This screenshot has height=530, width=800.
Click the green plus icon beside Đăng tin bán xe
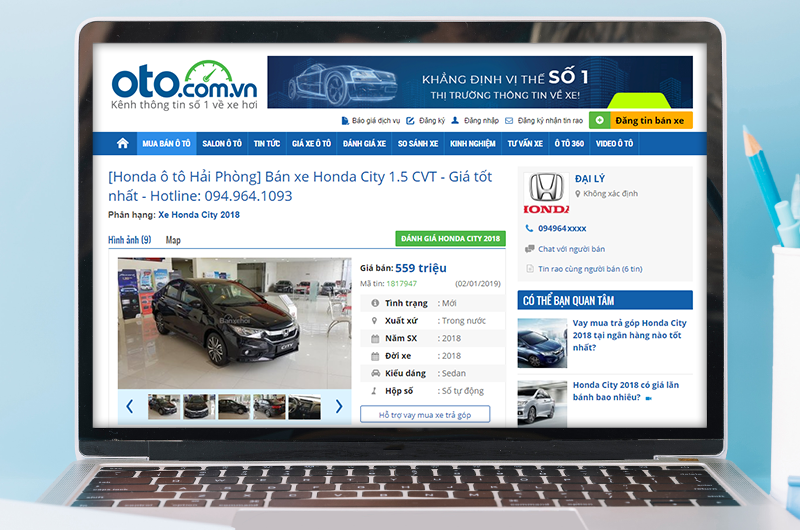coord(599,120)
